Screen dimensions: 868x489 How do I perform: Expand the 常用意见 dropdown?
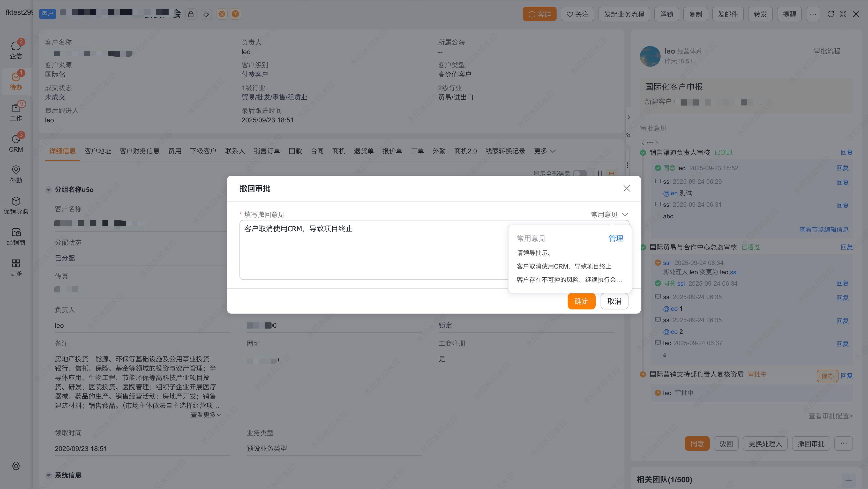click(x=609, y=215)
